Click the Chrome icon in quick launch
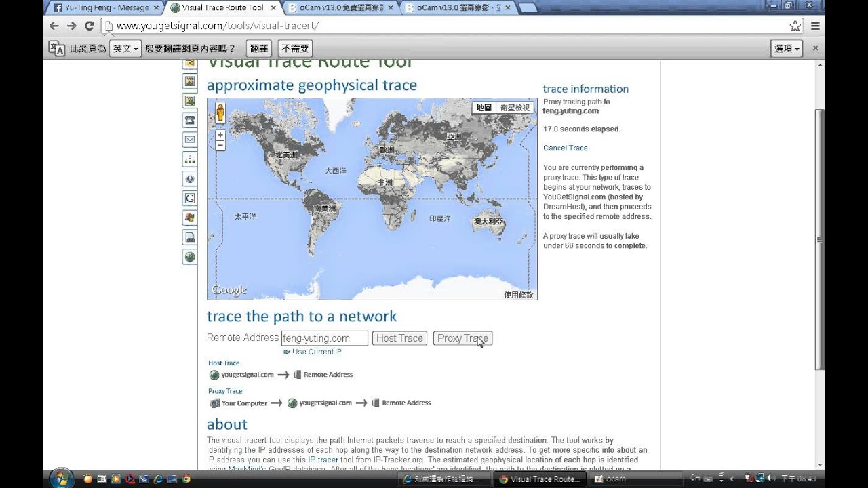Image resolution: width=868 pixels, height=488 pixels. (186, 479)
